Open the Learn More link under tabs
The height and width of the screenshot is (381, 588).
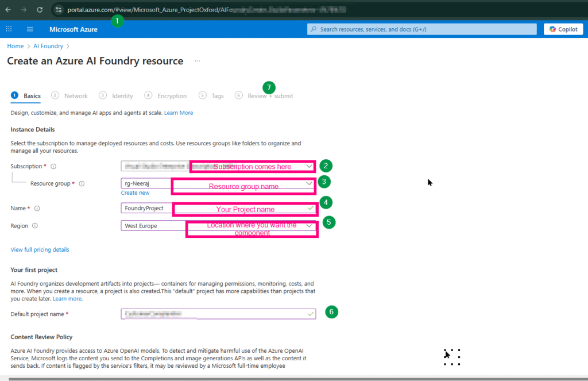[x=179, y=113]
